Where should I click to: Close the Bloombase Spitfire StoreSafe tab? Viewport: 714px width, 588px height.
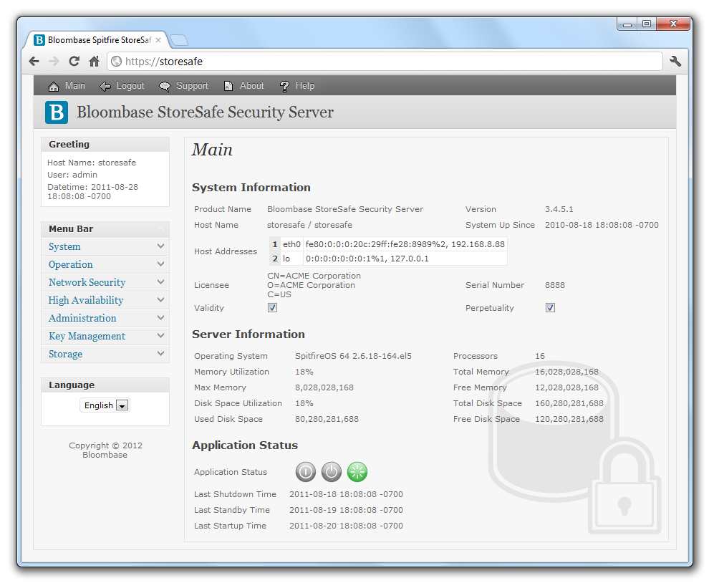click(x=158, y=40)
